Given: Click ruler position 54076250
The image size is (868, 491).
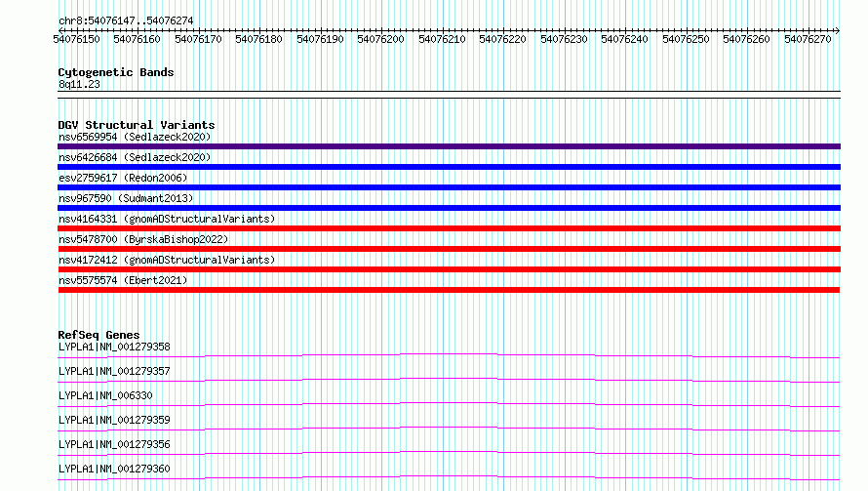Looking at the screenshot, I should [686, 39].
